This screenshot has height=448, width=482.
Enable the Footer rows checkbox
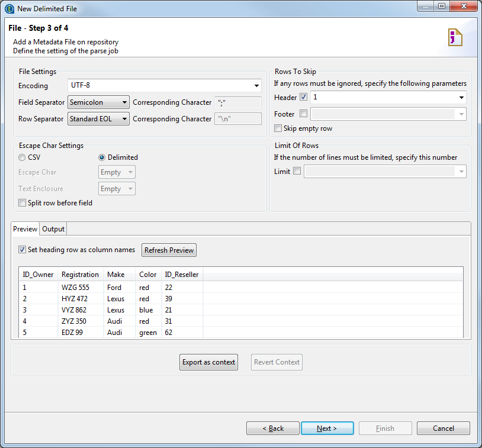[304, 114]
